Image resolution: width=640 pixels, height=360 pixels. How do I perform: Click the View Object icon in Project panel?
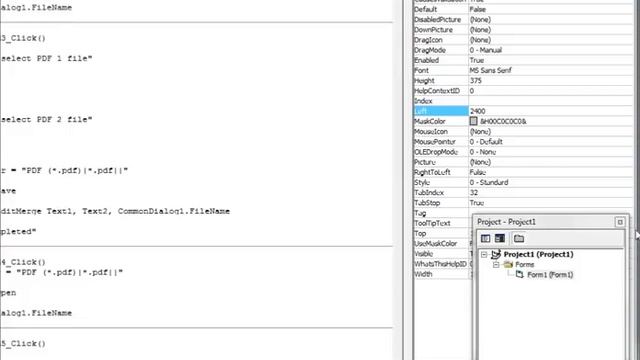point(500,238)
